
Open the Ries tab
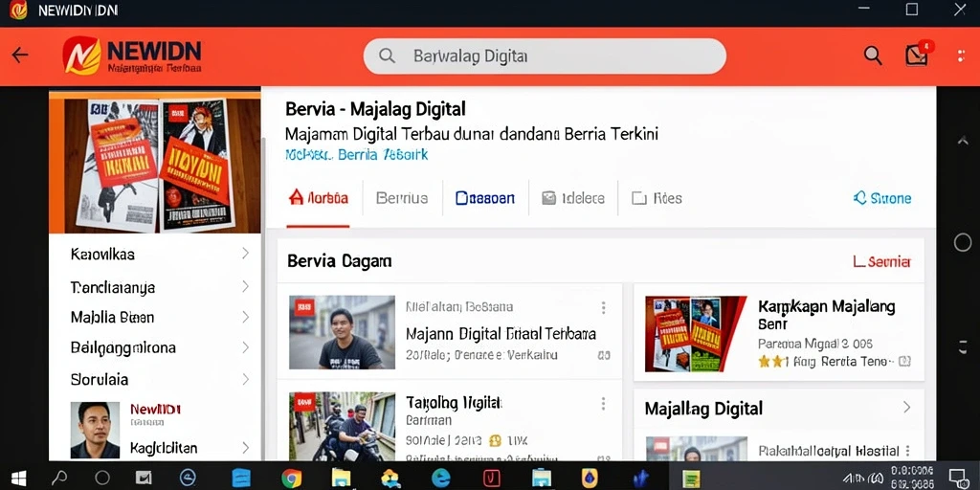tap(657, 198)
